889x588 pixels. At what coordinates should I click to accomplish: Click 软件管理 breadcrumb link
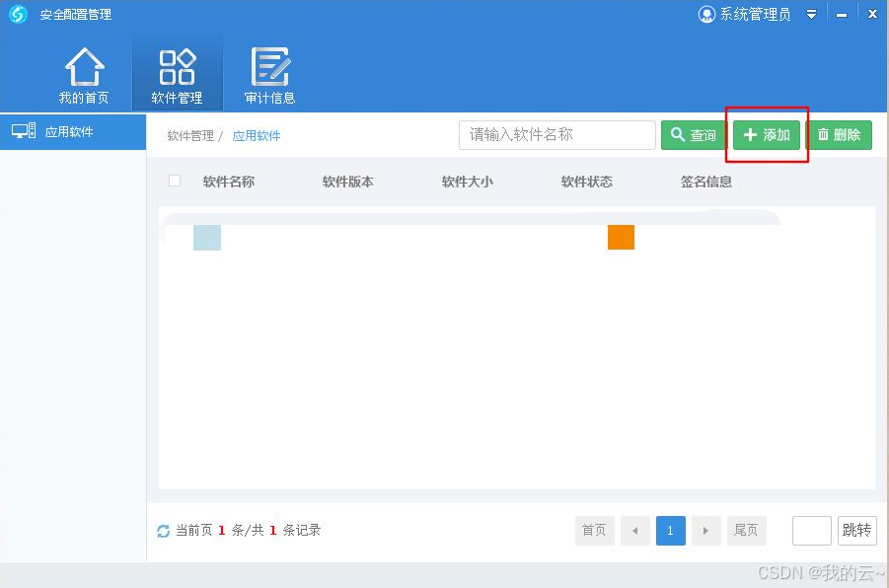coord(190,136)
